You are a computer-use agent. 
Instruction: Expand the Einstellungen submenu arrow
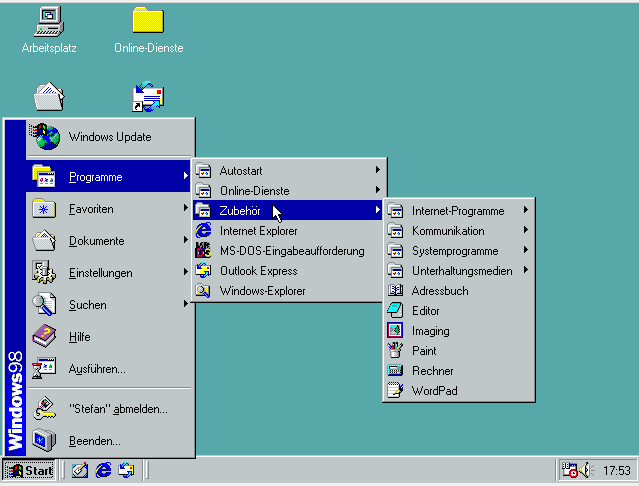click(185, 272)
